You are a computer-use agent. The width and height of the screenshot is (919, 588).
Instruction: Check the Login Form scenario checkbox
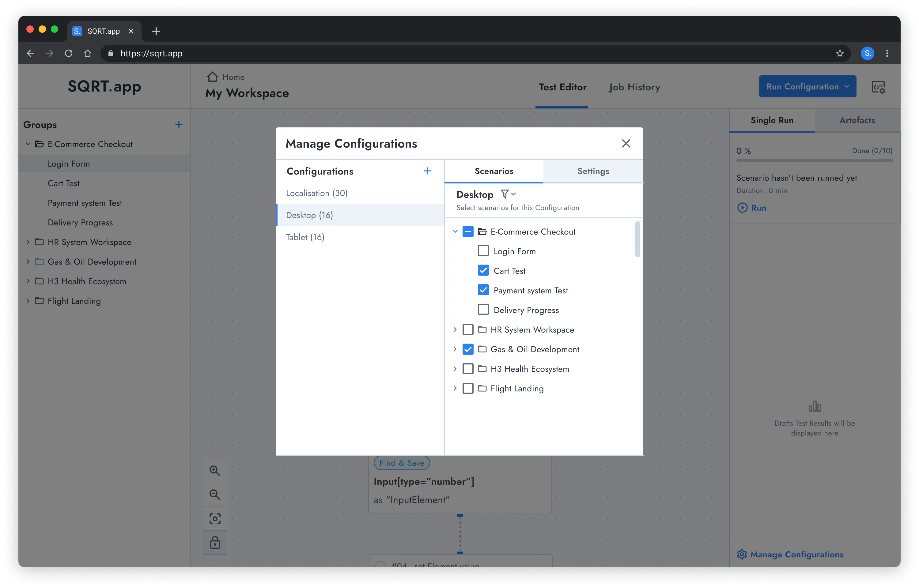click(x=483, y=251)
